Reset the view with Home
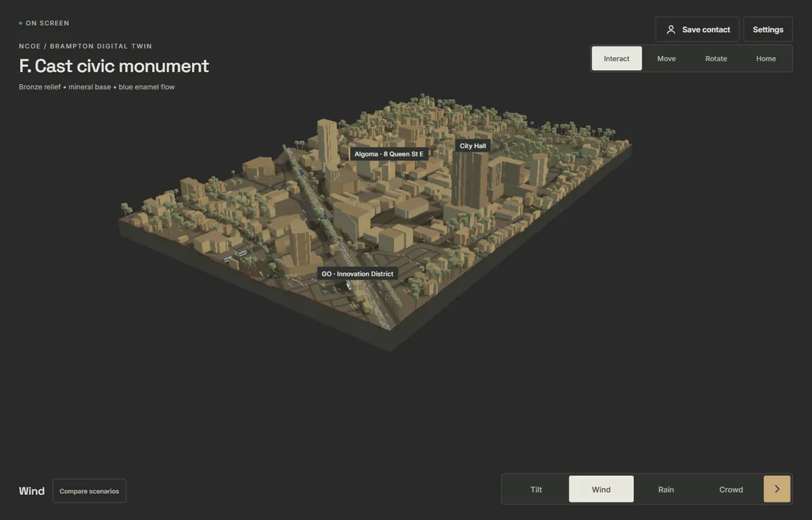This screenshot has width=812, height=520. 766,58
